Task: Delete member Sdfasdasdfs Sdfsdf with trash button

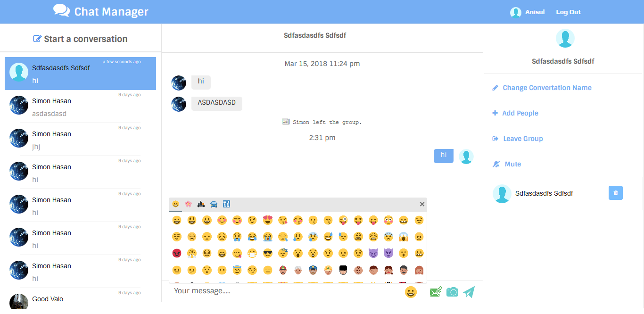Action: click(616, 193)
